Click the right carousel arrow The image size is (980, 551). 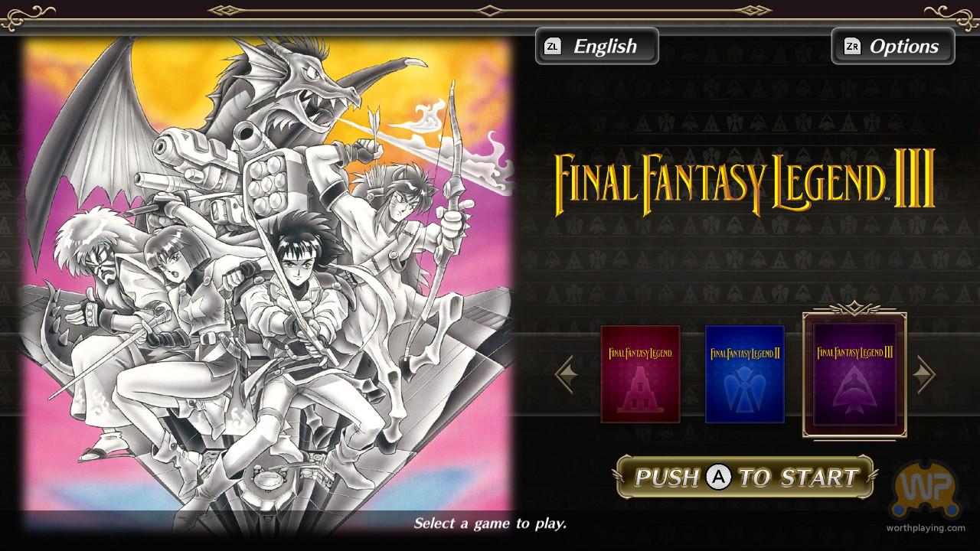click(x=926, y=374)
